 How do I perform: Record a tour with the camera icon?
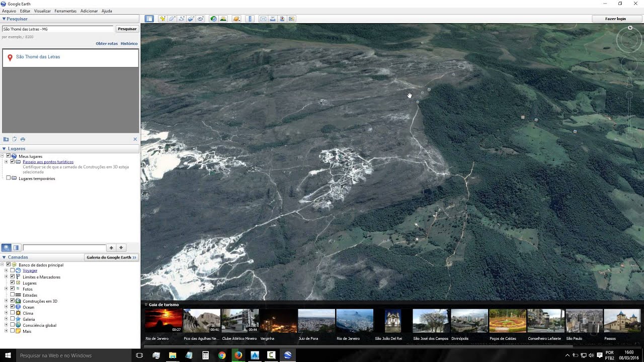click(x=201, y=19)
